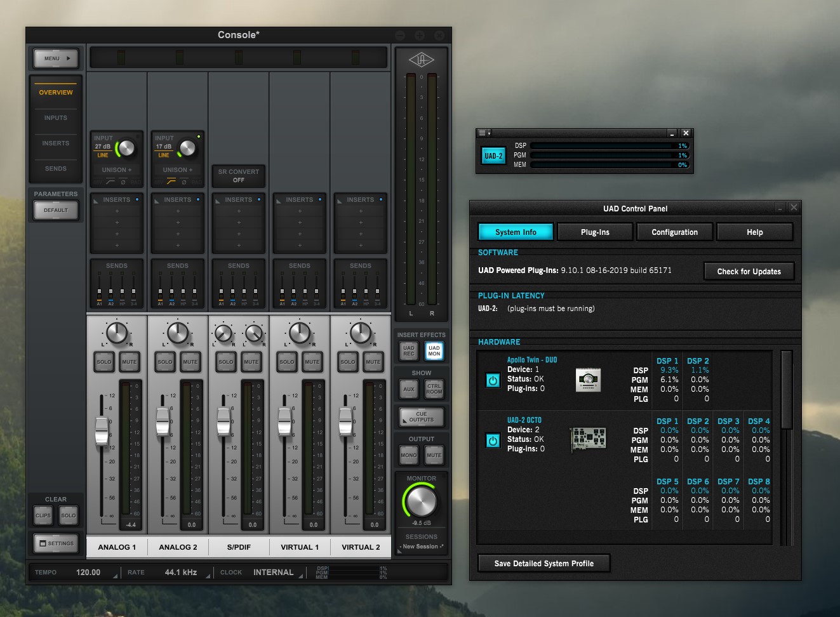The image size is (840, 617).
Task: Switch insert effects to UAD REC
Action: click(x=408, y=350)
